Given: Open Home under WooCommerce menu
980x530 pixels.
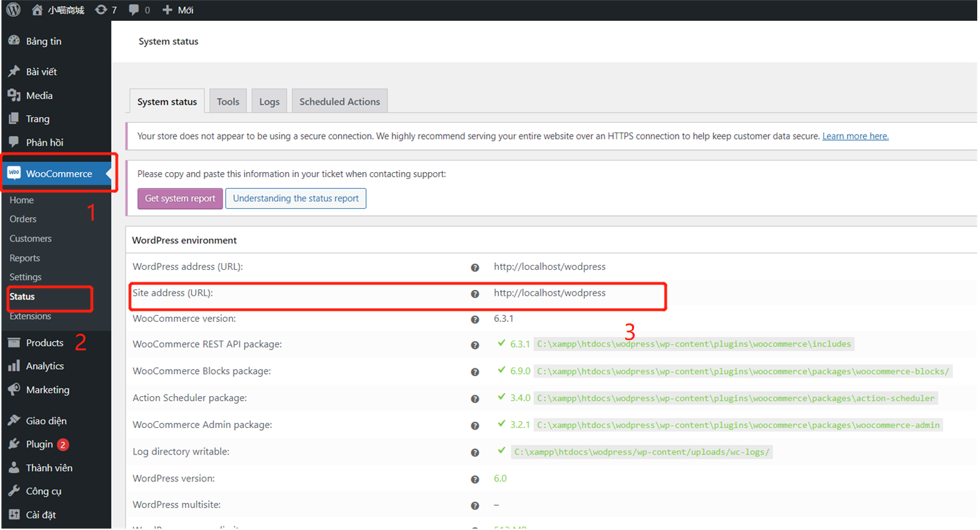Looking at the screenshot, I should (21, 200).
